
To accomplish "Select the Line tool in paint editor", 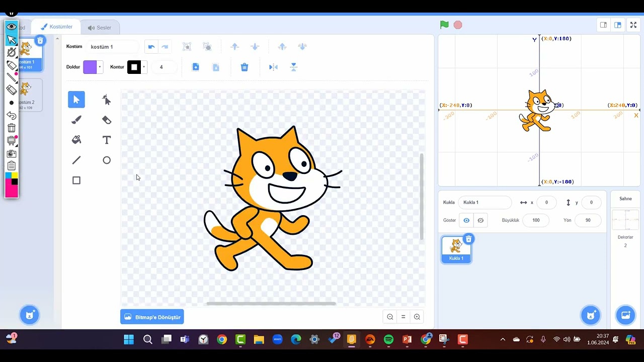I will pos(76,160).
